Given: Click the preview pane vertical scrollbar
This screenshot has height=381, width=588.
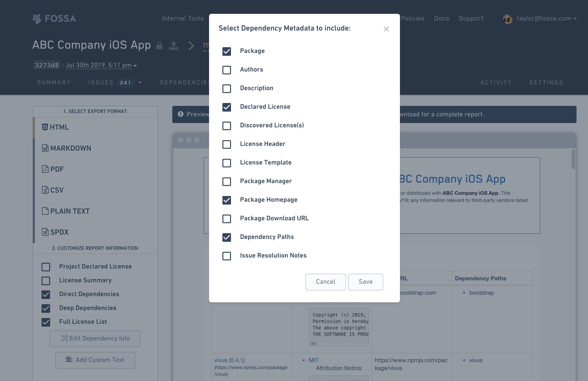Looking at the screenshot, I should click(573, 160).
